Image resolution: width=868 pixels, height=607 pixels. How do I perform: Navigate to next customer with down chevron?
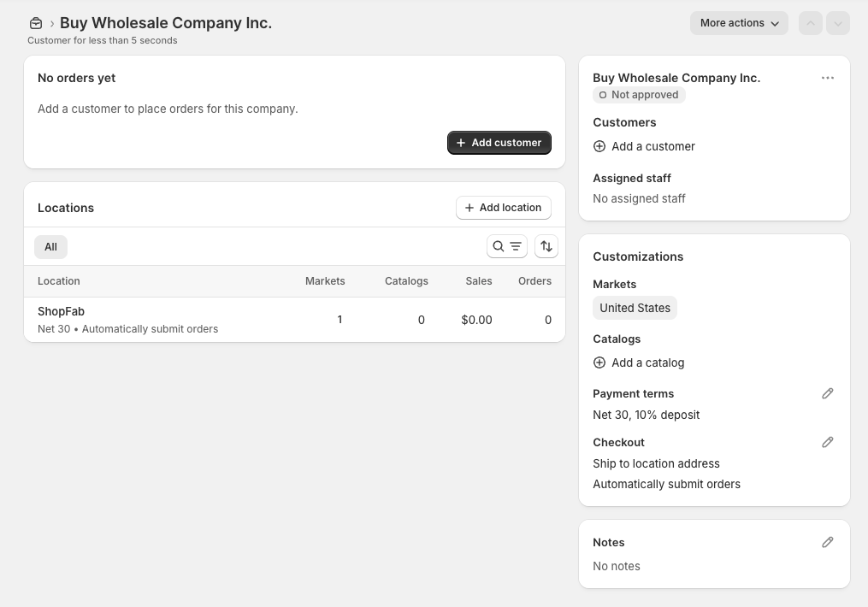[x=837, y=23]
